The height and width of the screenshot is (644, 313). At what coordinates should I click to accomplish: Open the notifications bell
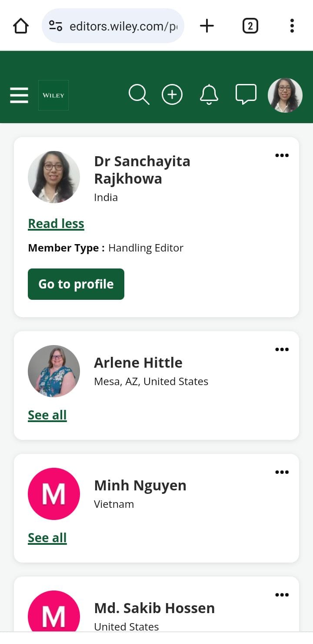[209, 95]
